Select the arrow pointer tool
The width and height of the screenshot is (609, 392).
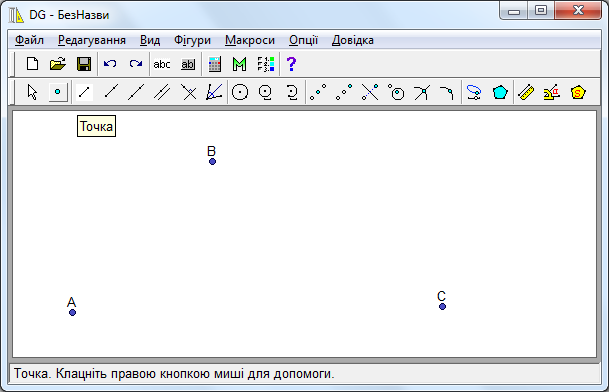(x=32, y=92)
